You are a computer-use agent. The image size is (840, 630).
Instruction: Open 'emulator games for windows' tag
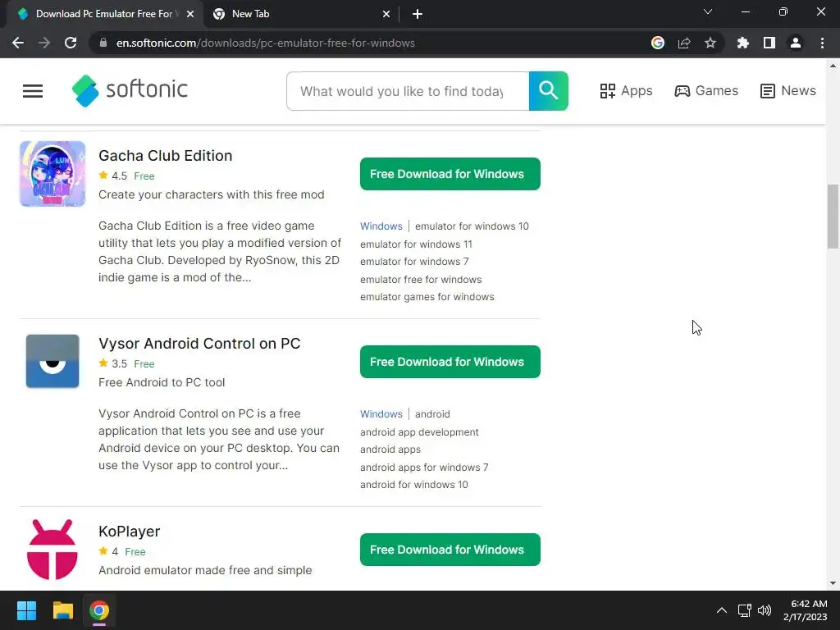[427, 297]
